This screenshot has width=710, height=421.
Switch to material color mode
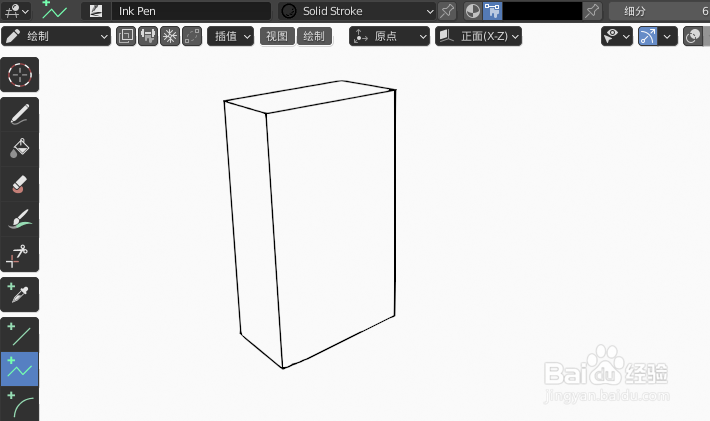coord(473,11)
